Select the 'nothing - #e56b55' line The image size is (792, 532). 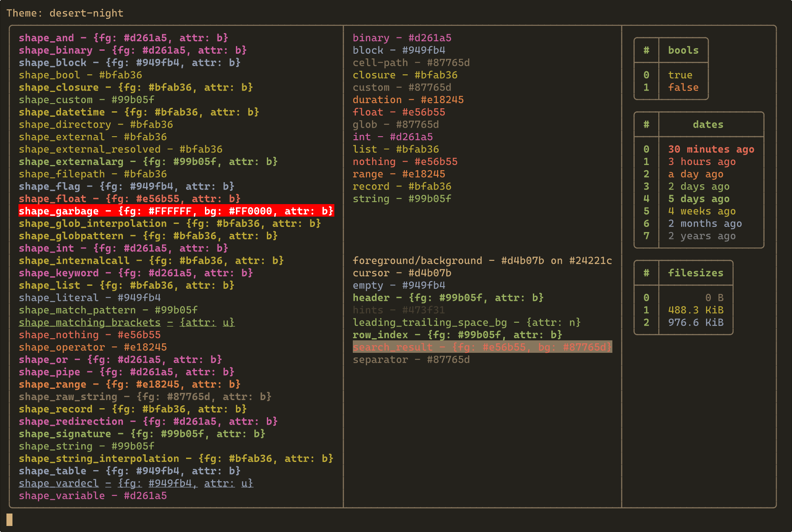click(405, 162)
